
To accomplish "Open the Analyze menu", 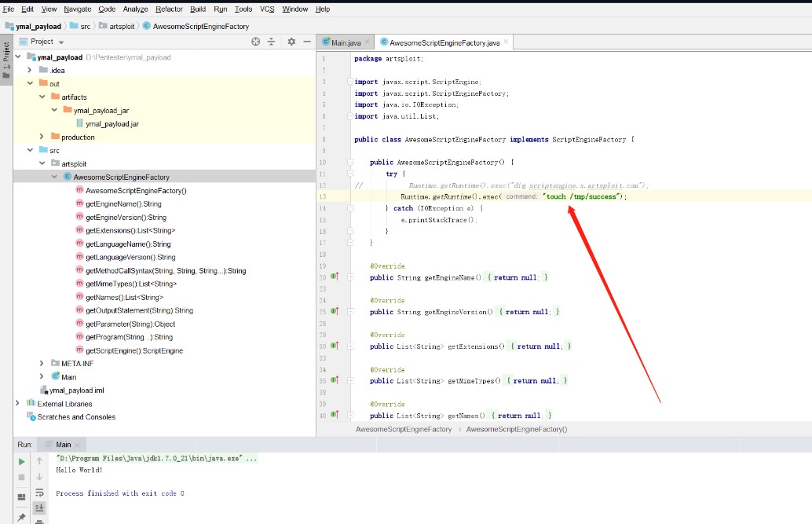I will point(135,9).
